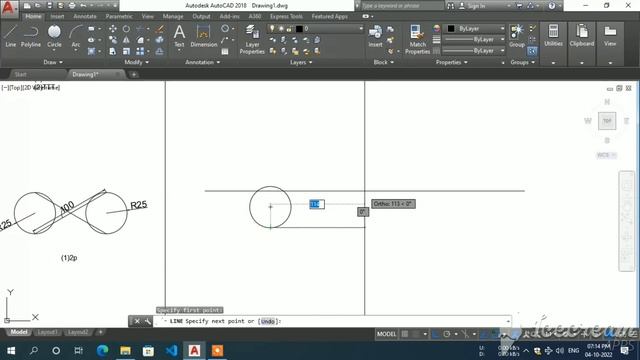640x360 pixels.
Task: Select the Dimension tool
Action: (203, 36)
